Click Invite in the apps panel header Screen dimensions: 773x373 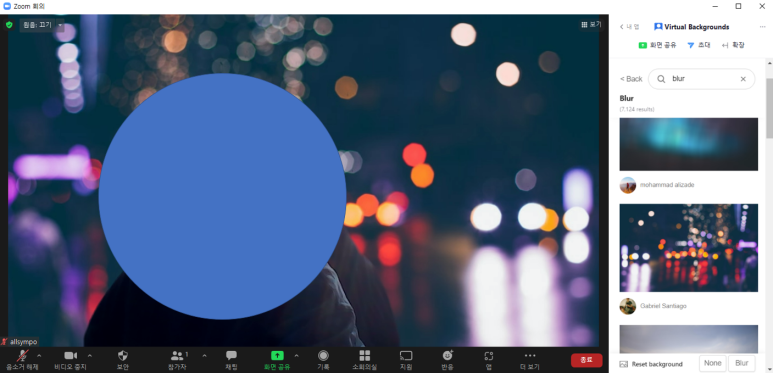coord(699,45)
